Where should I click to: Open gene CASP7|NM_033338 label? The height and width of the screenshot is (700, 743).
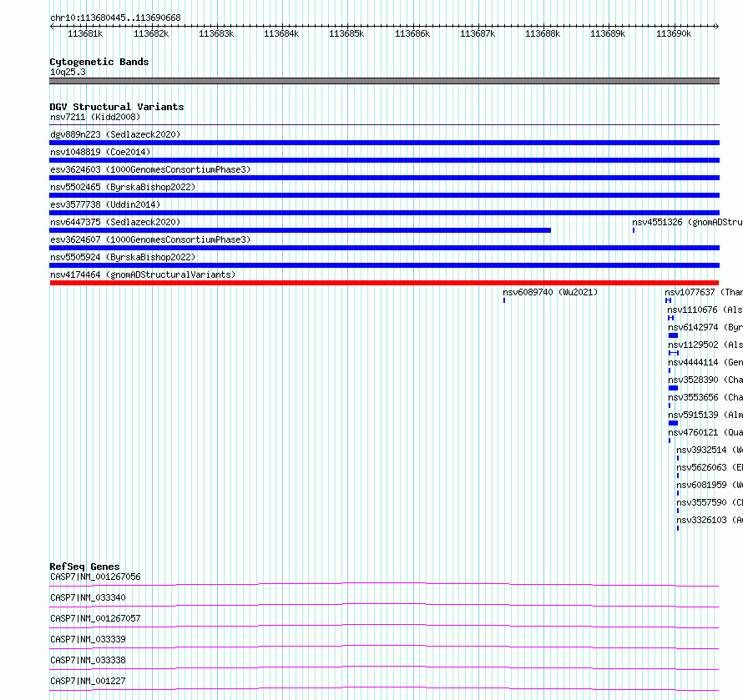(88, 660)
